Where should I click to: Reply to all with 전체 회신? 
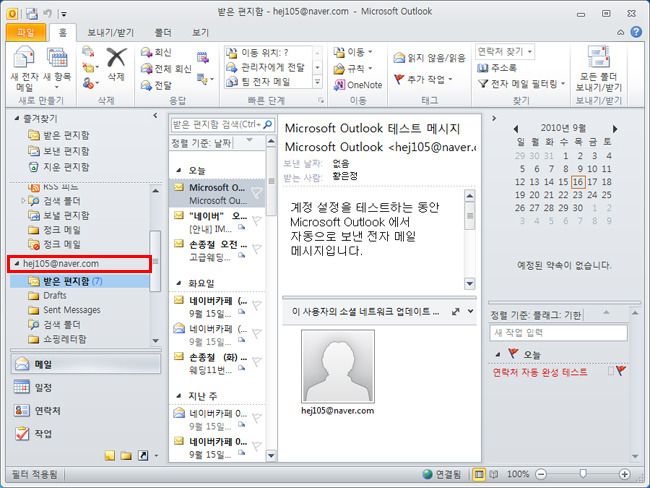[166, 68]
